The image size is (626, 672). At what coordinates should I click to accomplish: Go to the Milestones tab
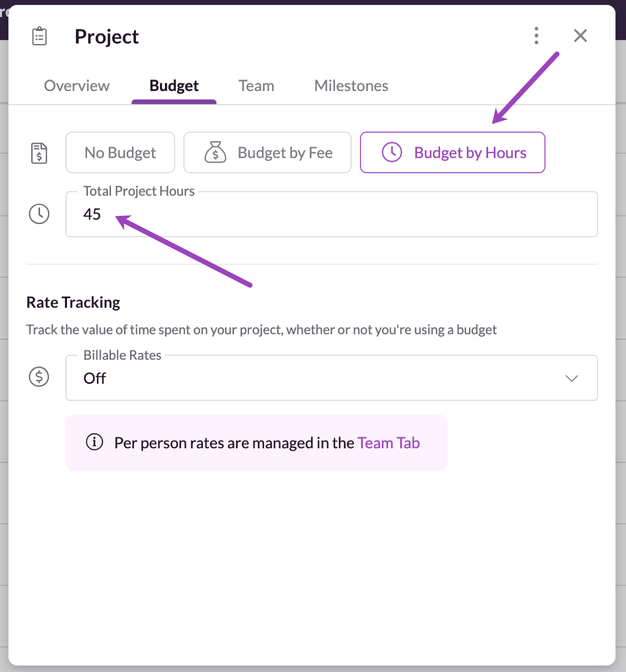click(351, 86)
